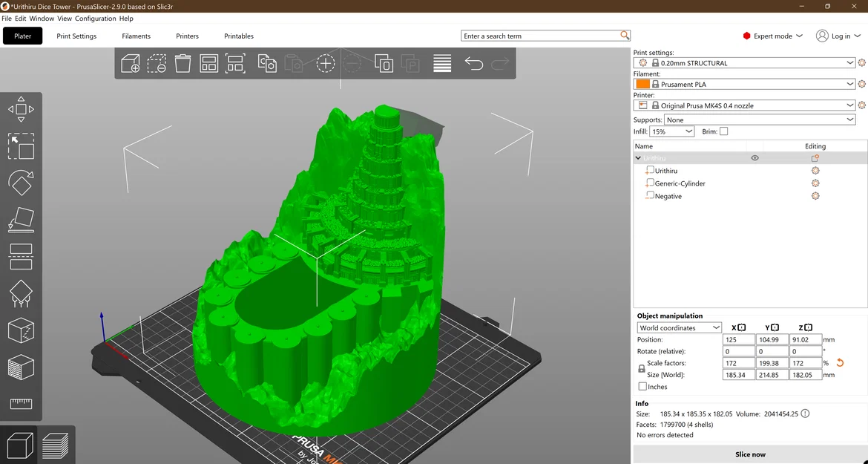Open the Help menu
The image size is (868, 464).
tap(126, 19)
